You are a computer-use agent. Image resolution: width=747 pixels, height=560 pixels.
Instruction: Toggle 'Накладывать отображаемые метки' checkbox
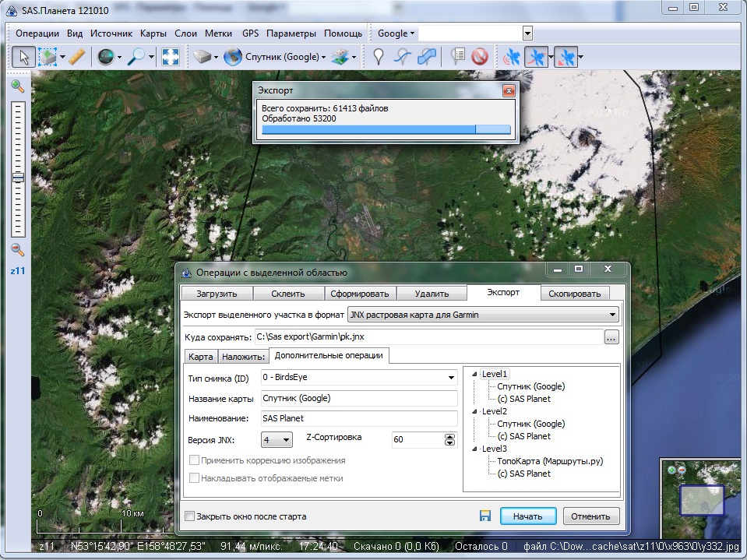195,477
